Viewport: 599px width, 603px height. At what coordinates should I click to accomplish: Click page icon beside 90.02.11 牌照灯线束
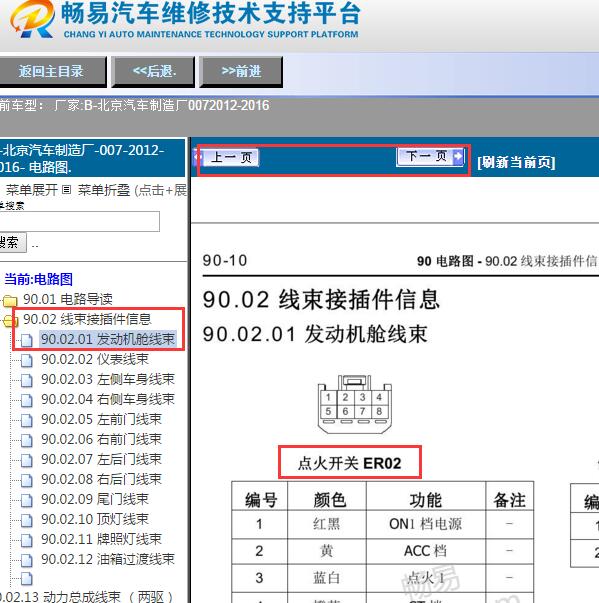[x=27, y=540]
